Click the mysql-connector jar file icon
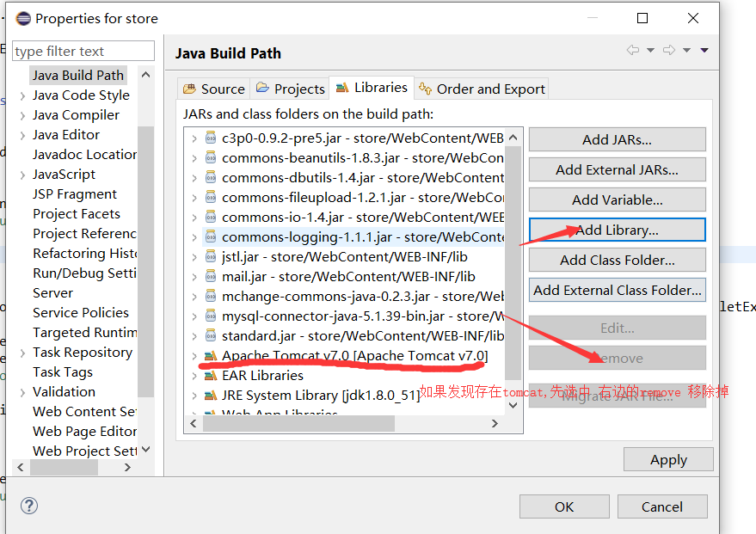Viewport: 756px width, 534px height. pyautogui.click(x=211, y=315)
